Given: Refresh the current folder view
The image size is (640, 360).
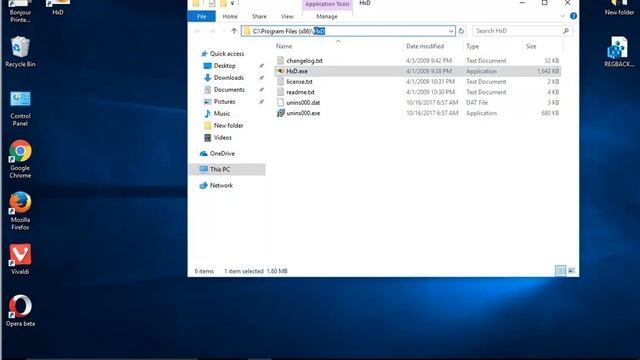Looking at the screenshot, I should pyautogui.click(x=461, y=31).
